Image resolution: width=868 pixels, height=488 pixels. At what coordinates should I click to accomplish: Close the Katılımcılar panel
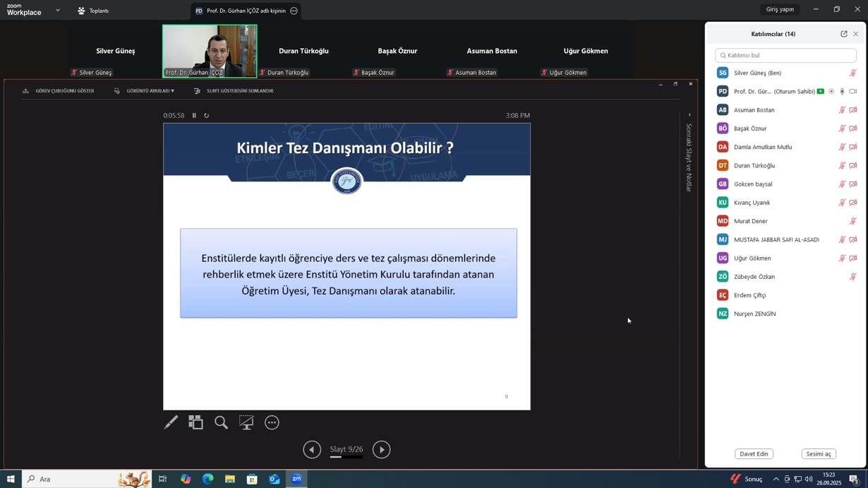(856, 34)
